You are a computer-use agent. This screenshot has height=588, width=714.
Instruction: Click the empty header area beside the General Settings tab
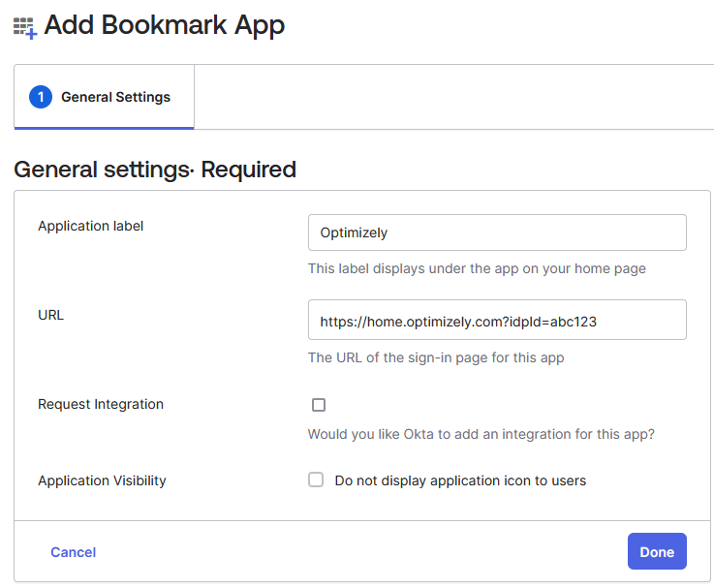453,97
